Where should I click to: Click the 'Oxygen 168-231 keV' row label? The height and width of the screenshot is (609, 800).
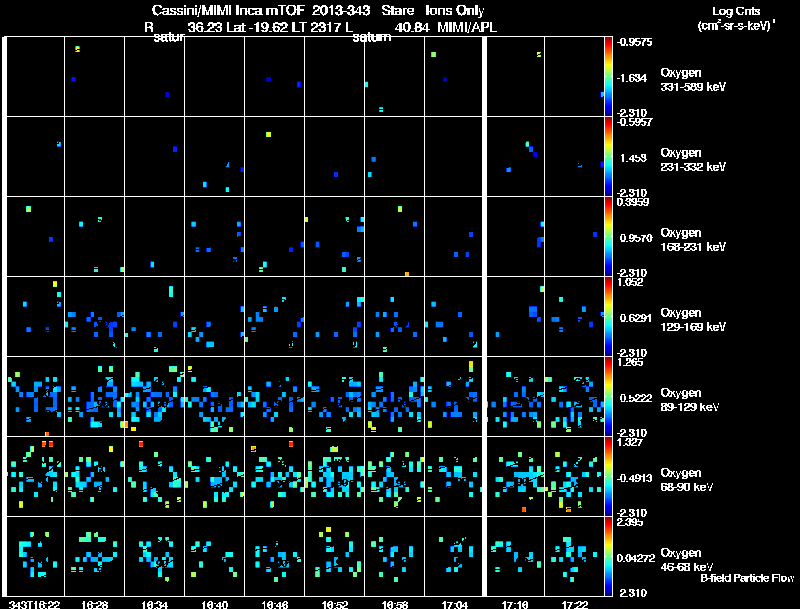coord(693,240)
